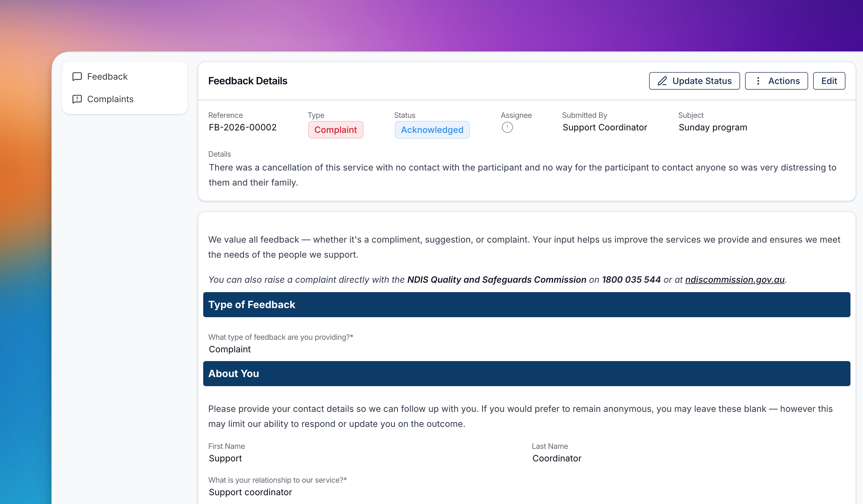Click the Edit button

829,81
